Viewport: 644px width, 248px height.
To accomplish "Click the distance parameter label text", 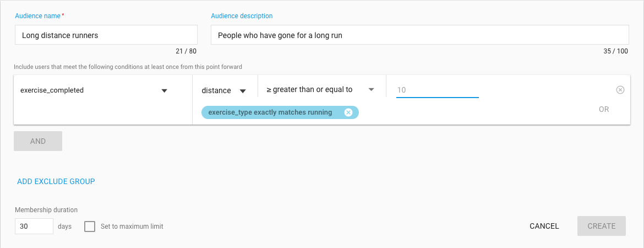I will (216, 90).
